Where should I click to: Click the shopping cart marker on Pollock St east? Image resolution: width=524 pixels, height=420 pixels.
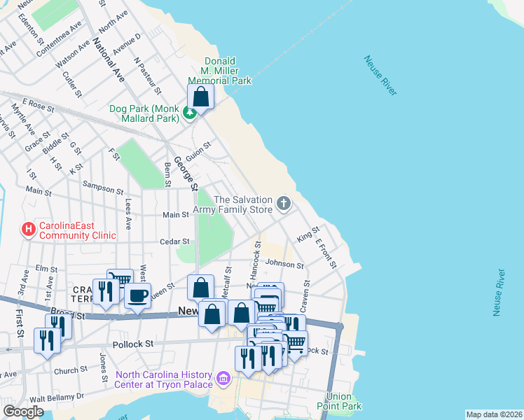pos(296,344)
